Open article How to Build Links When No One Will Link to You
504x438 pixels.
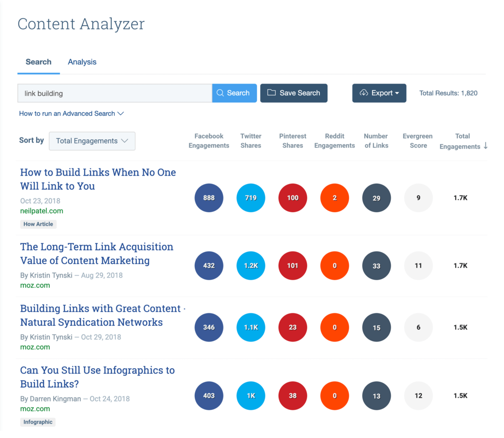pos(98,179)
